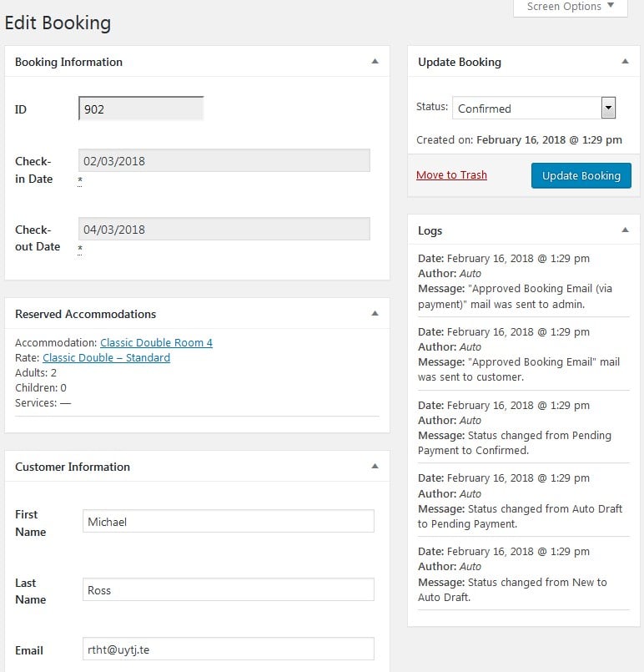The image size is (644, 672).
Task: Open the Screen Options dropdown
Action: tap(570, 8)
